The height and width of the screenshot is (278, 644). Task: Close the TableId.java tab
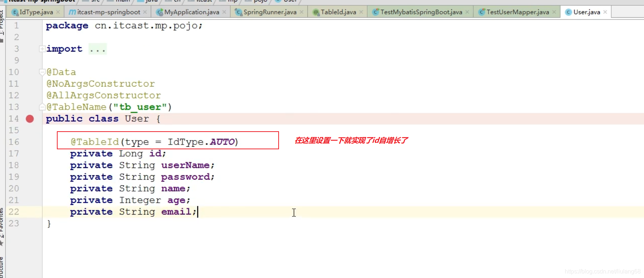[x=361, y=12]
